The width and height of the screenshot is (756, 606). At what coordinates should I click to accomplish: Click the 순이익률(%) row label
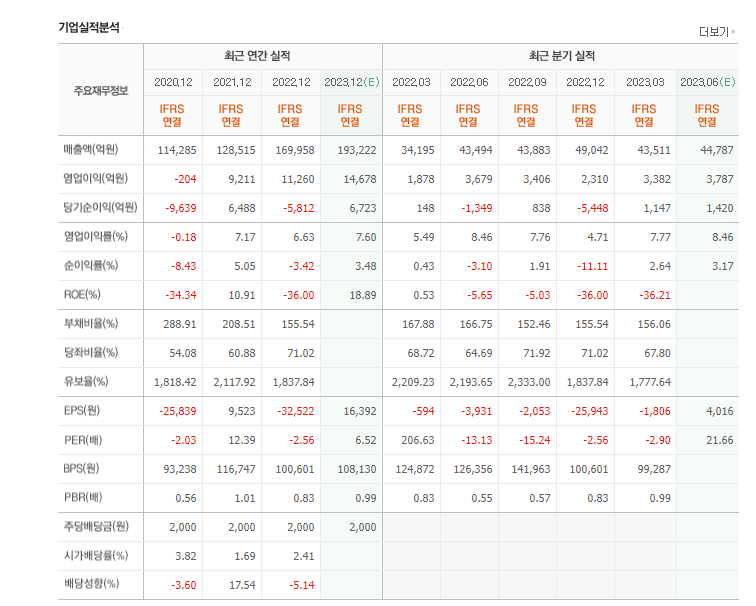[x=91, y=266]
